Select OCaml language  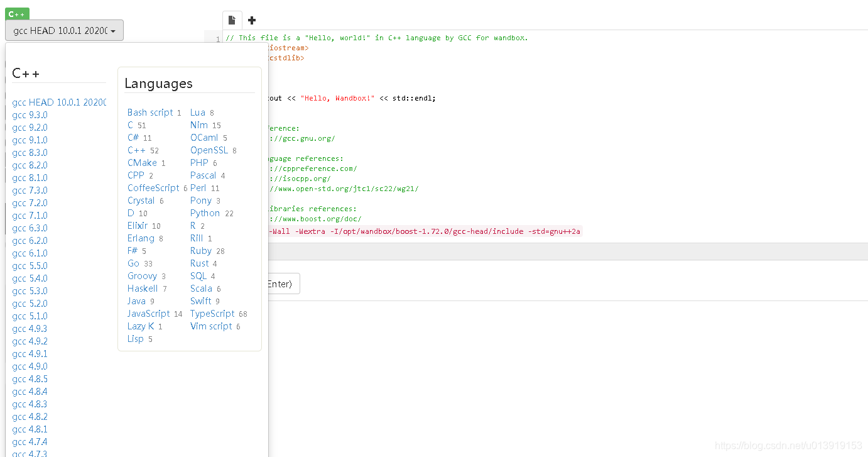pyautogui.click(x=204, y=138)
